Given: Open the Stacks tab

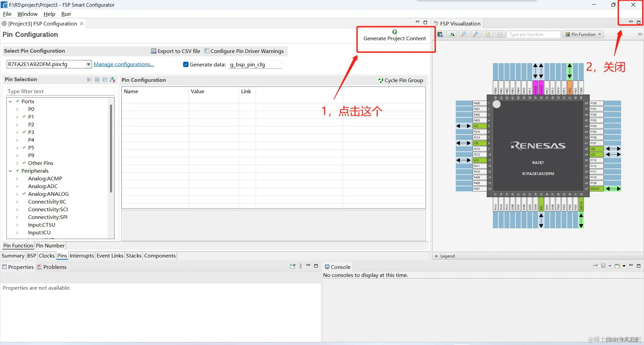Looking at the screenshot, I should coord(134,255).
